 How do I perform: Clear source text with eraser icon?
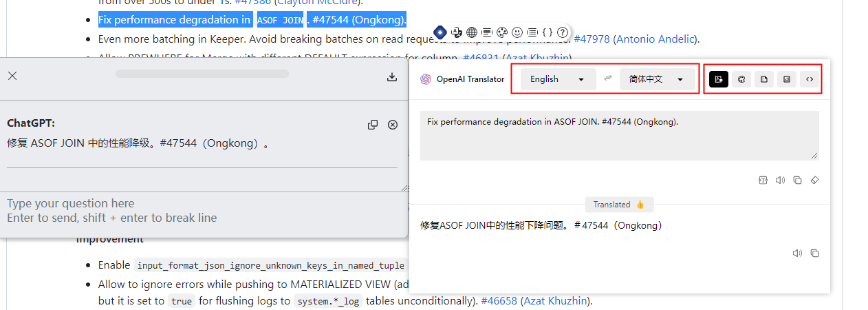click(814, 180)
